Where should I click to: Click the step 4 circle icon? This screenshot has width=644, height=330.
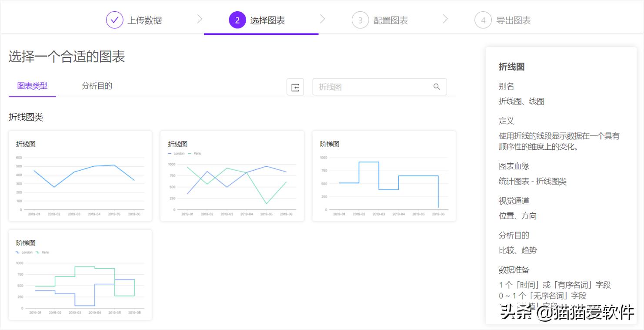pos(483,20)
